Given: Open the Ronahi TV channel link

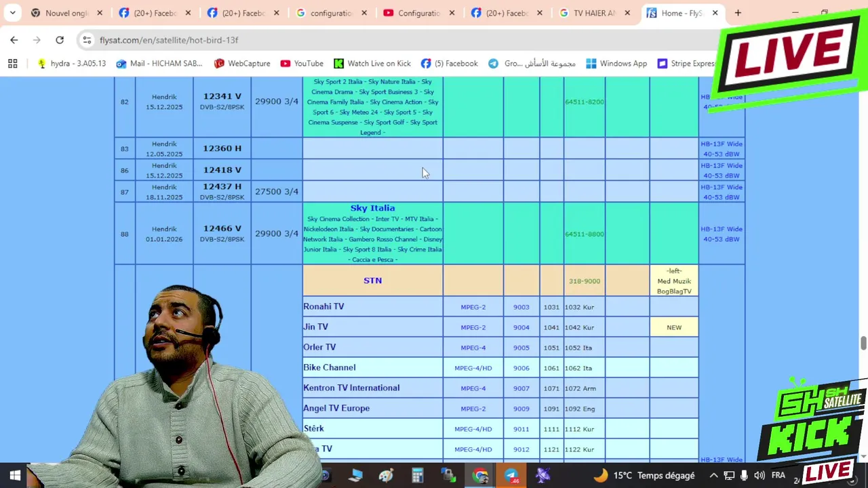Looking at the screenshot, I should (x=323, y=306).
